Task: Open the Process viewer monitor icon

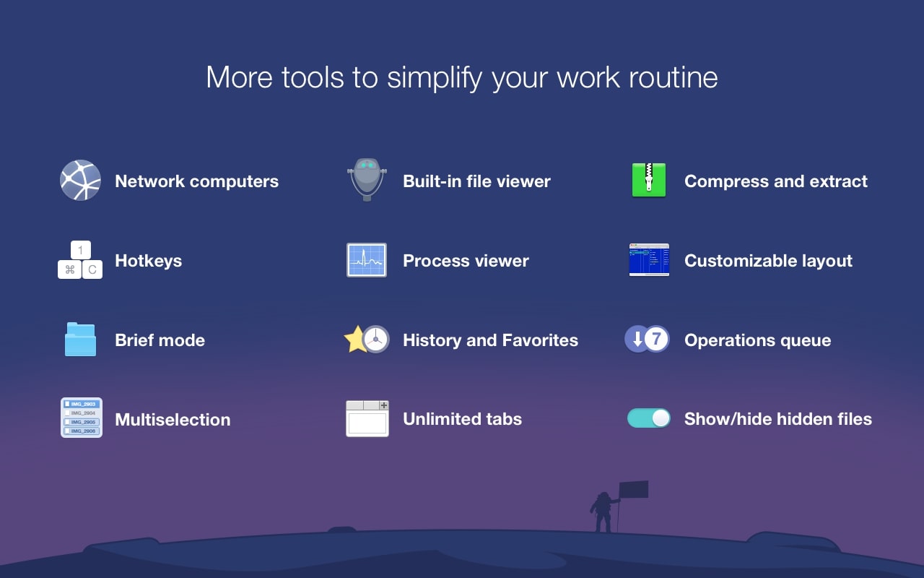Action: point(367,260)
